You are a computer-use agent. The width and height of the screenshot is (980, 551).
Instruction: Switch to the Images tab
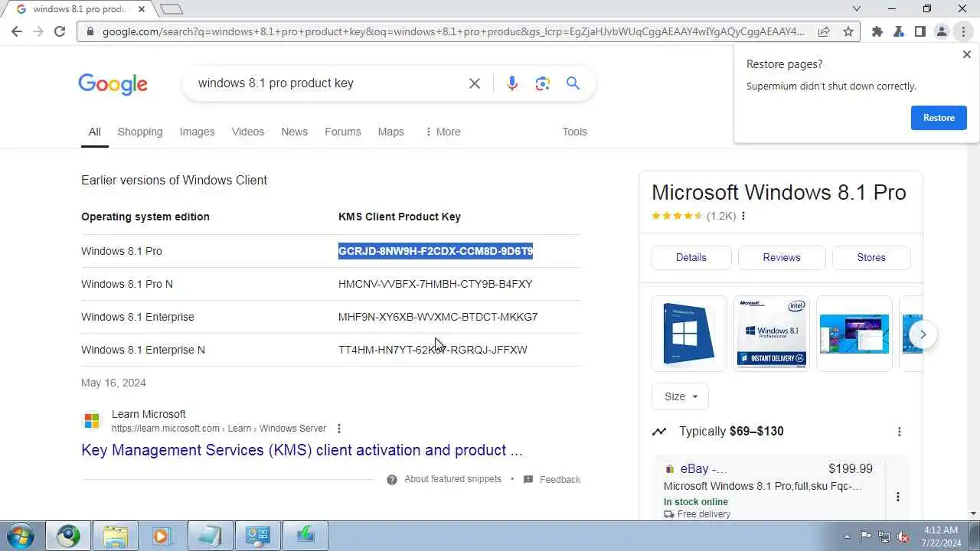point(197,132)
